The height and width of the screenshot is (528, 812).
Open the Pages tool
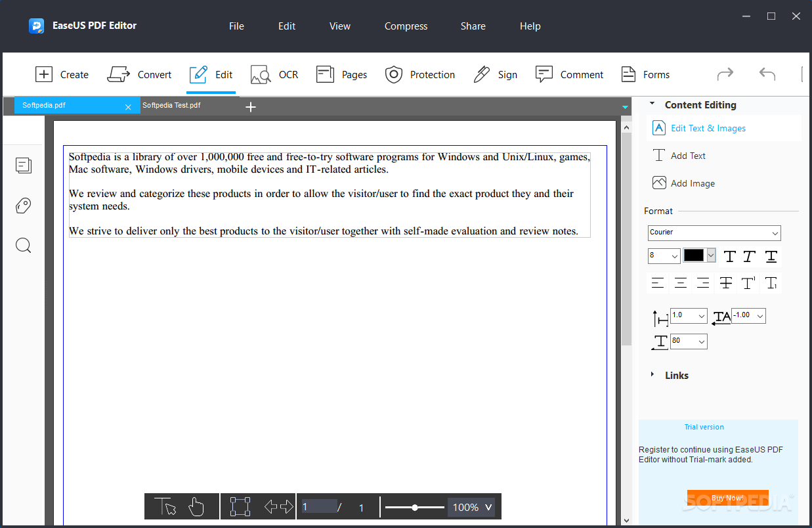click(x=341, y=74)
